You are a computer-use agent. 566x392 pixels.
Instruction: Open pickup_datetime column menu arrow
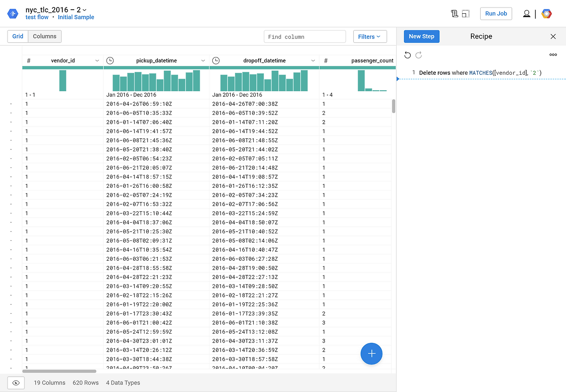pyautogui.click(x=203, y=61)
